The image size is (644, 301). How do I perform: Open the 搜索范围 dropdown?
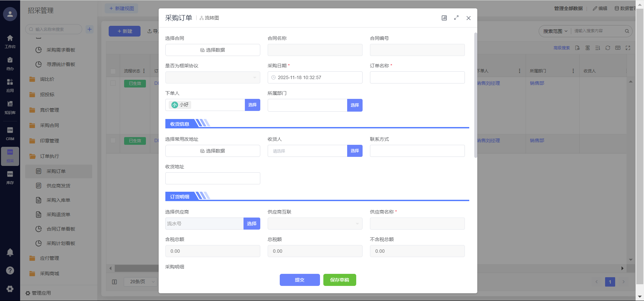[555, 31]
